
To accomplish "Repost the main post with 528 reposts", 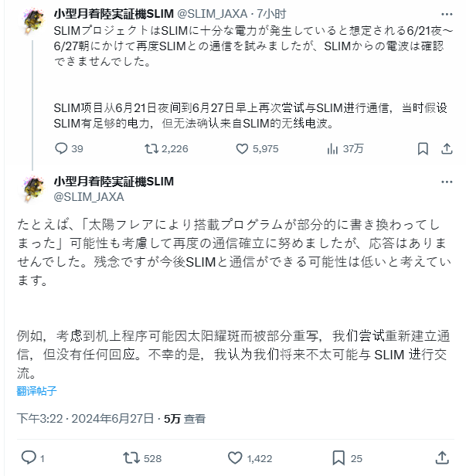I will click(x=133, y=457).
